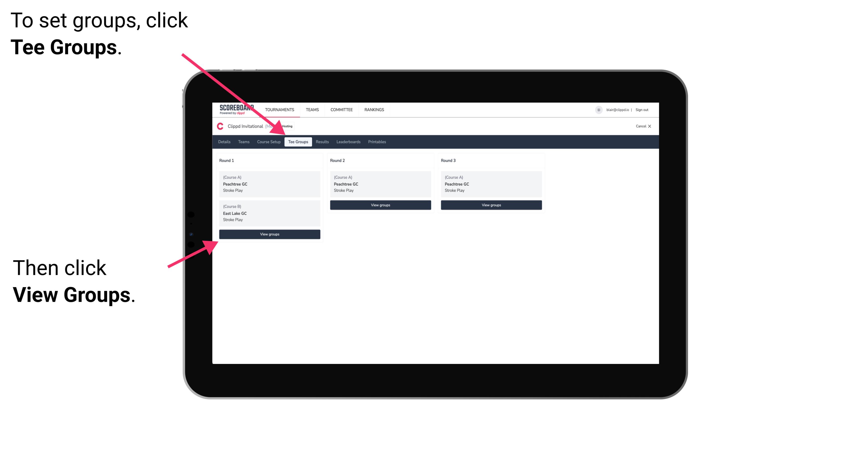Click the Leaderboards tab
868x467 pixels.
coord(347,142)
